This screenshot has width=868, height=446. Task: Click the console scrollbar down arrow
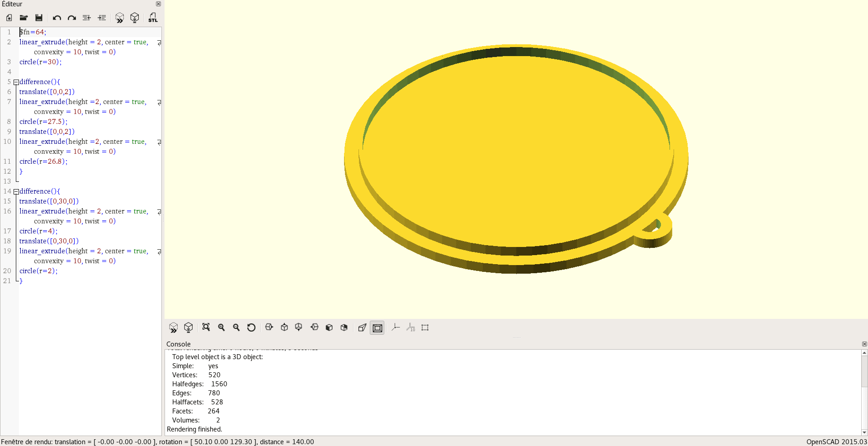(864, 432)
